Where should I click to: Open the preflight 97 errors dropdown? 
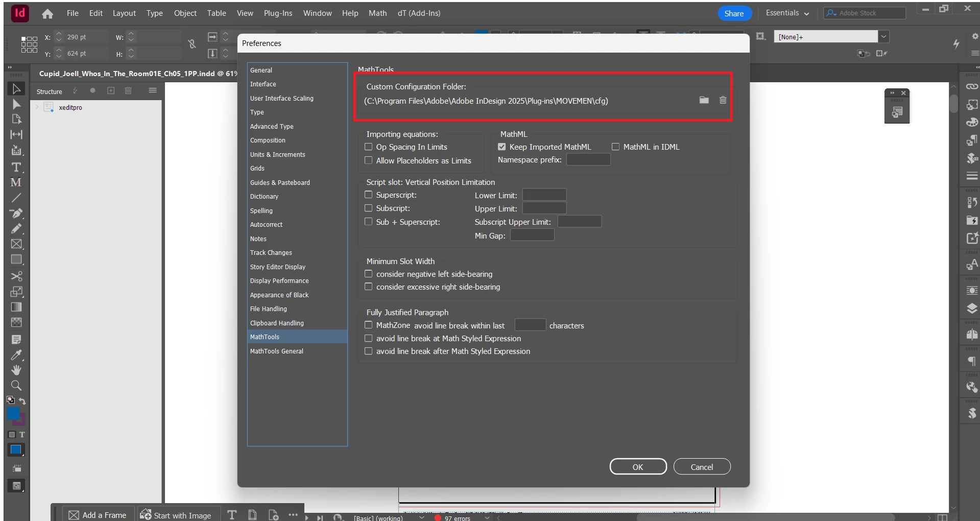point(487,517)
